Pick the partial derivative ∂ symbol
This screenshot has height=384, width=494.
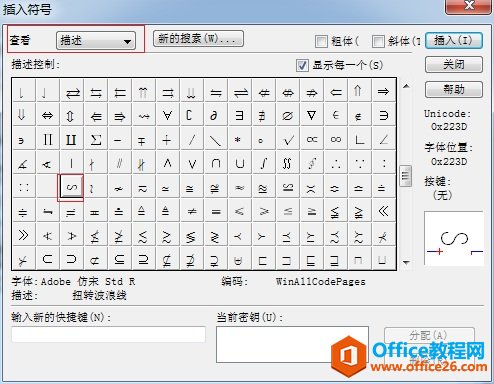click(x=215, y=115)
